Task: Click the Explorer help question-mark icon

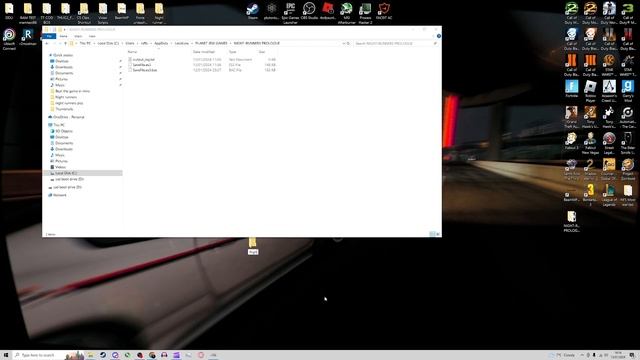Action: pos(438,36)
